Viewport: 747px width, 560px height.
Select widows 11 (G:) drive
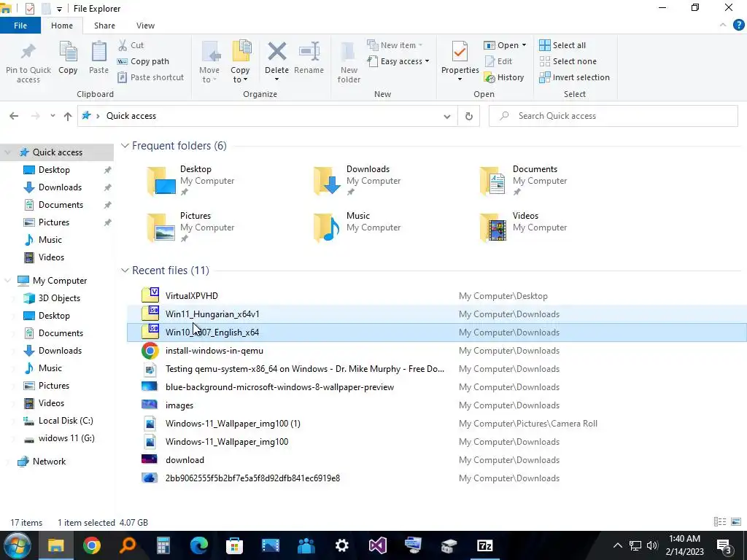tap(66, 438)
